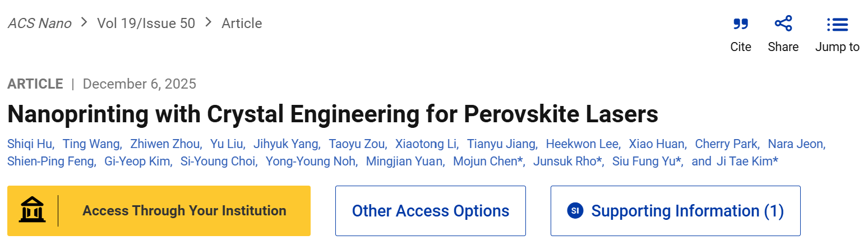Open Supporting Information (1) button
This screenshot has width=868, height=249.
click(x=687, y=211)
